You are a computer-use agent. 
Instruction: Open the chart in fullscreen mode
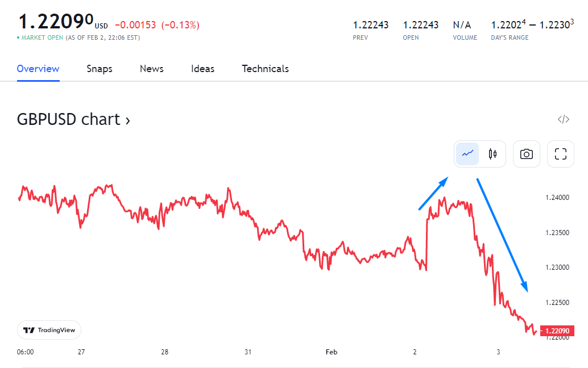(561, 154)
